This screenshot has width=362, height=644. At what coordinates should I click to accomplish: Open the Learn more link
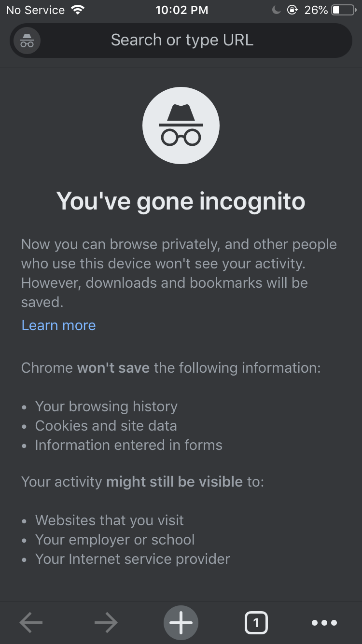point(58,325)
